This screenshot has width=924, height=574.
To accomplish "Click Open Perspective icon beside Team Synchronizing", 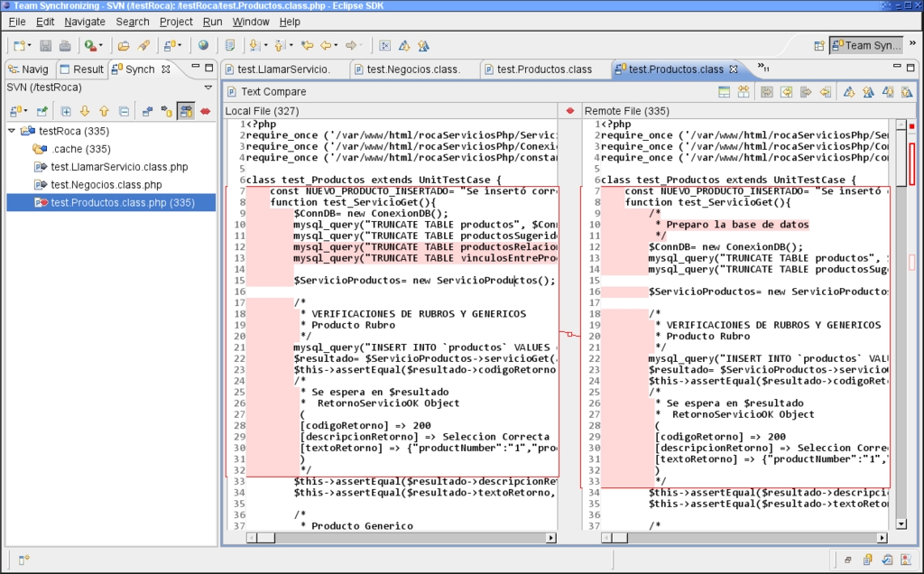I will pos(818,45).
